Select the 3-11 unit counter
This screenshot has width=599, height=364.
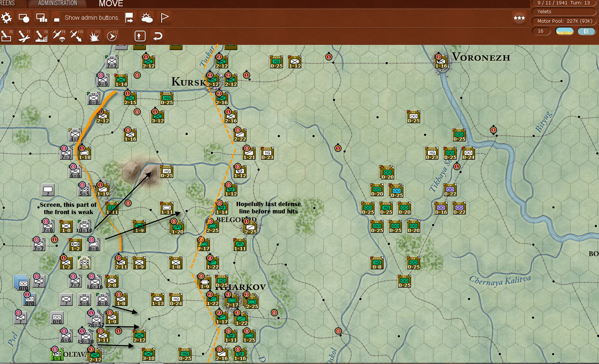(x=103, y=336)
